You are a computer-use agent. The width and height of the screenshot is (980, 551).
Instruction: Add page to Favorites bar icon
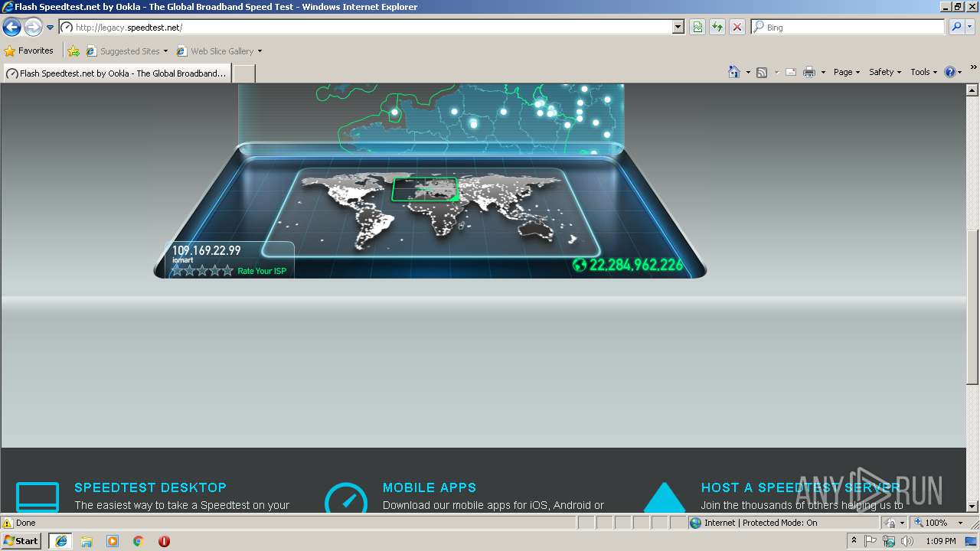(73, 51)
